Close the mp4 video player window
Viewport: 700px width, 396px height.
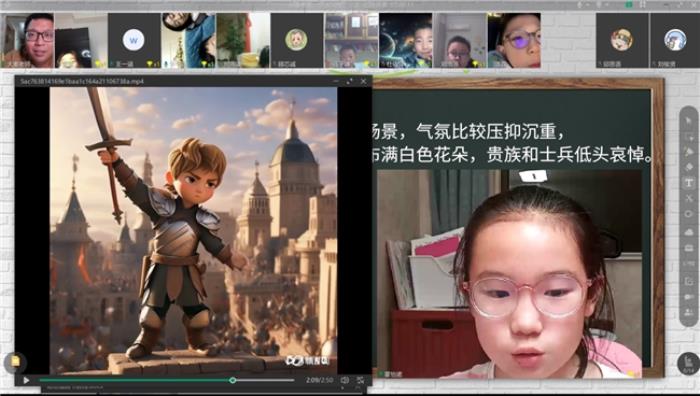tap(363, 81)
